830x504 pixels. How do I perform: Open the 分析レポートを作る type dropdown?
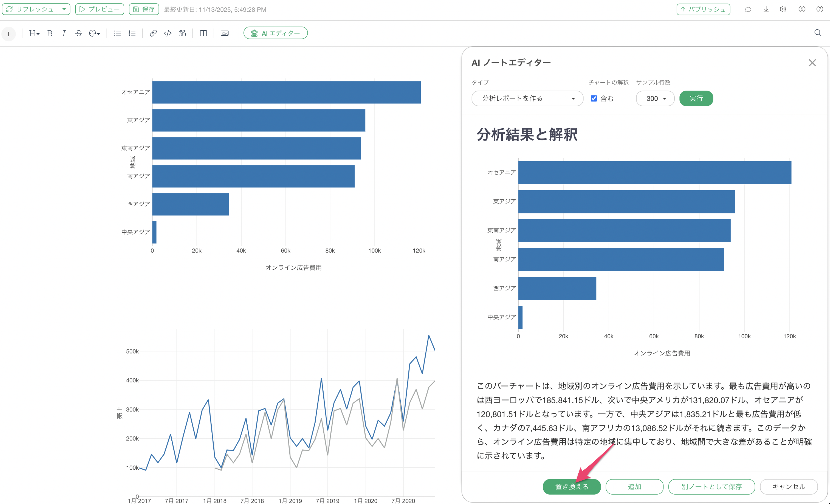pos(527,98)
